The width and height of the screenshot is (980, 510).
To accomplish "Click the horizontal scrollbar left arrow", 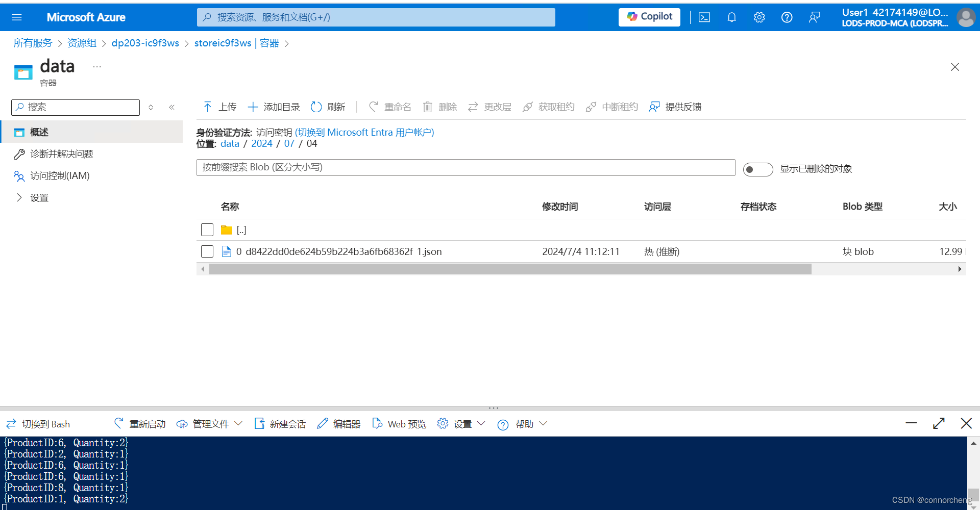I will [203, 269].
